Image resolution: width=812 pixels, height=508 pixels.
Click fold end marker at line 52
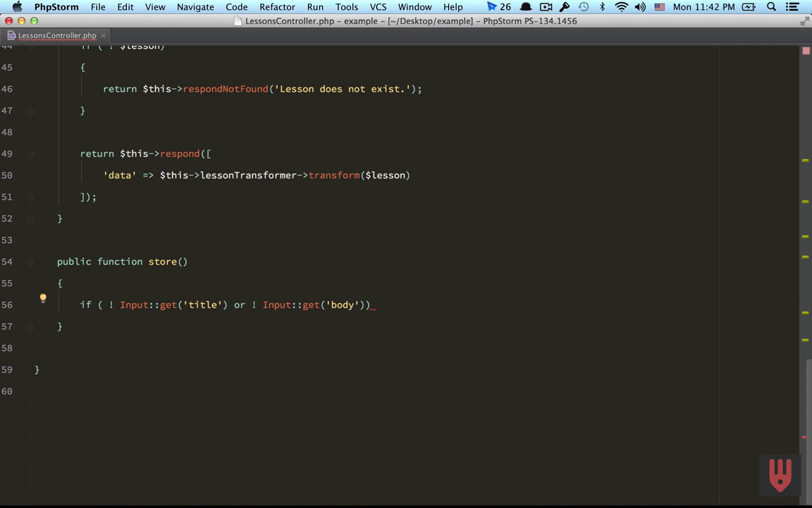30,219
